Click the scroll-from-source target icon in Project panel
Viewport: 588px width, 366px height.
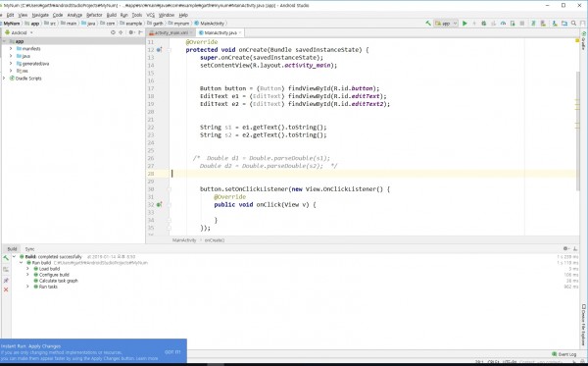pos(113,32)
